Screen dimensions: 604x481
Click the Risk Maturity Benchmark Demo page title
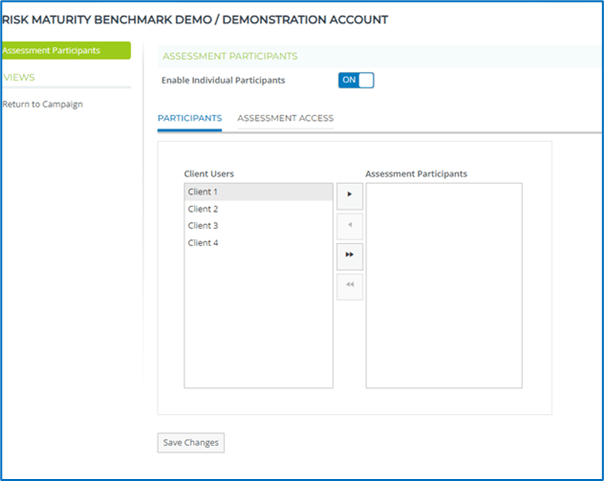pos(195,20)
